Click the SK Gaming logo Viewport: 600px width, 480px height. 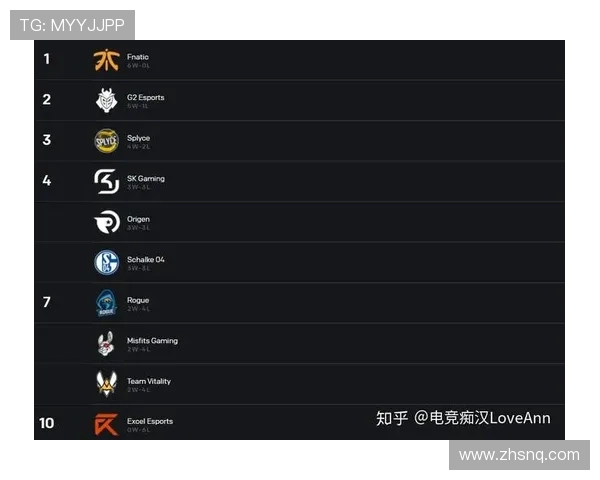pos(107,181)
